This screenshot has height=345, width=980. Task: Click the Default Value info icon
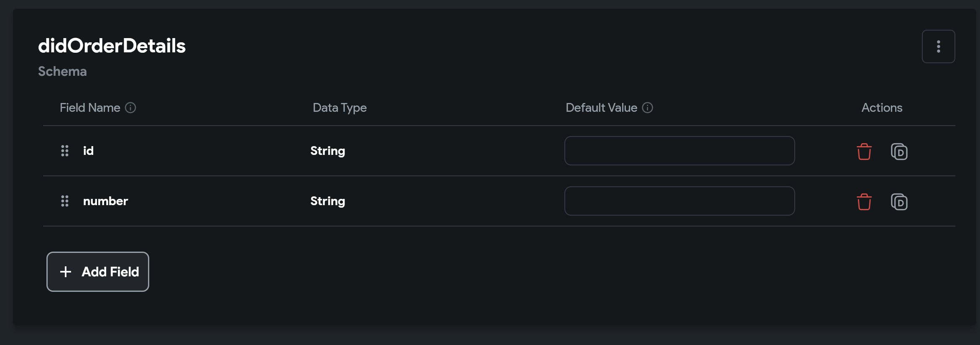(647, 108)
